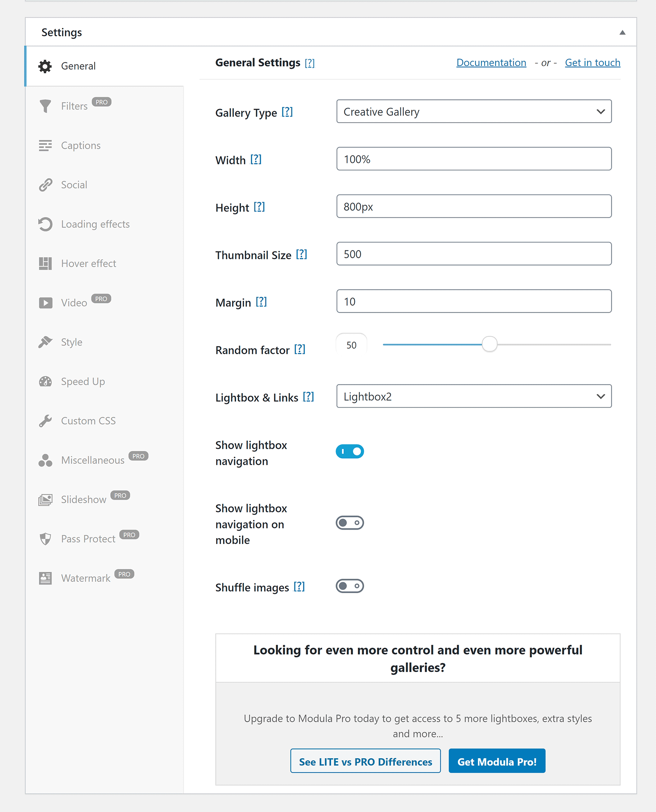Click the Captions icon in the sidebar
Viewport: 656px width, 812px height.
click(x=45, y=145)
